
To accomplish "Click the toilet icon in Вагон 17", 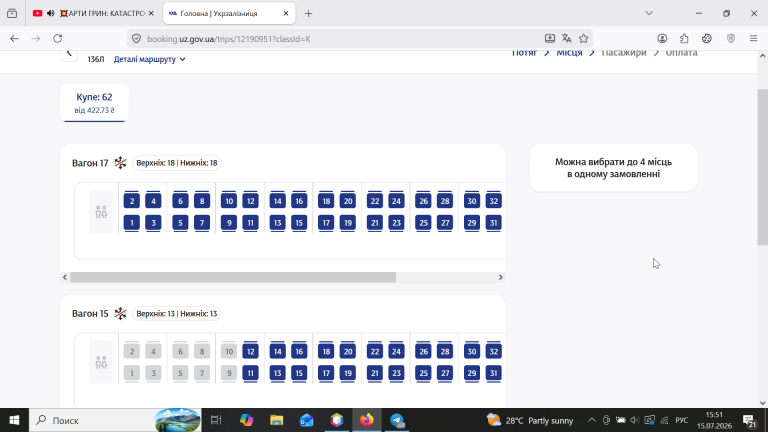I will pyautogui.click(x=101, y=212).
